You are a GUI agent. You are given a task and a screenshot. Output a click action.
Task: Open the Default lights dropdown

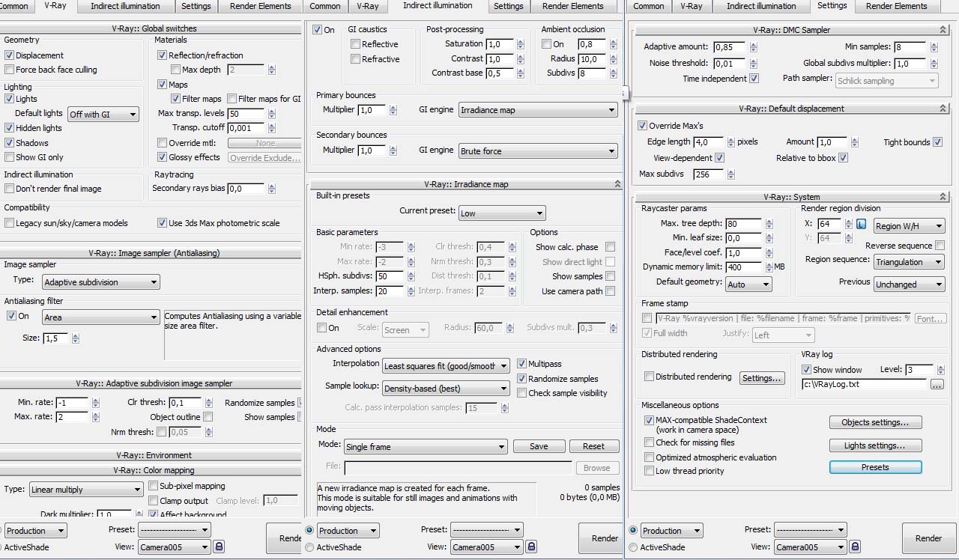coord(103,115)
